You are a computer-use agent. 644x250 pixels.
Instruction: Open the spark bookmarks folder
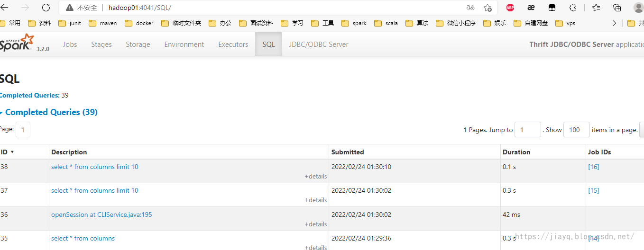coord(354,23)
